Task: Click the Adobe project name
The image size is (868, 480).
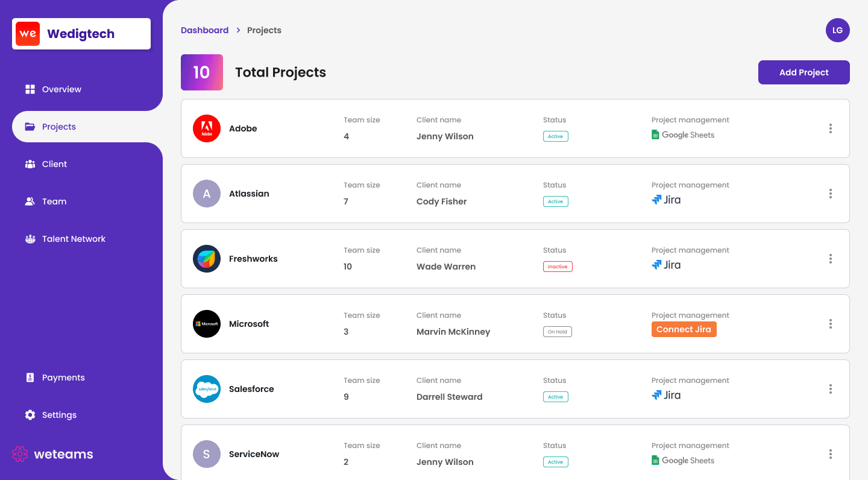Action: tap(243, 128)
